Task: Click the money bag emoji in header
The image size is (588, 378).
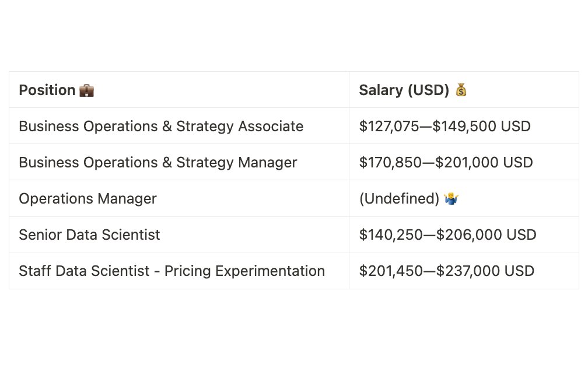Action: coord(461,90)
